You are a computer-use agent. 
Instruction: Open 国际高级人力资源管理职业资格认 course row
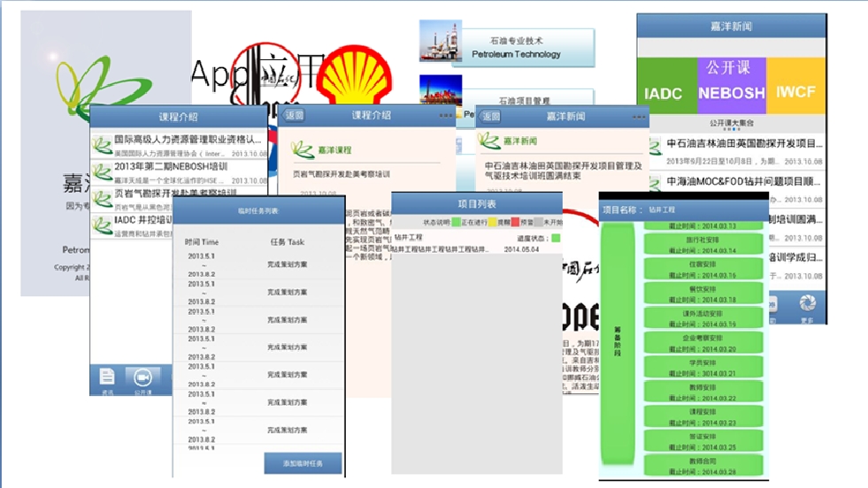pos(178,146)
